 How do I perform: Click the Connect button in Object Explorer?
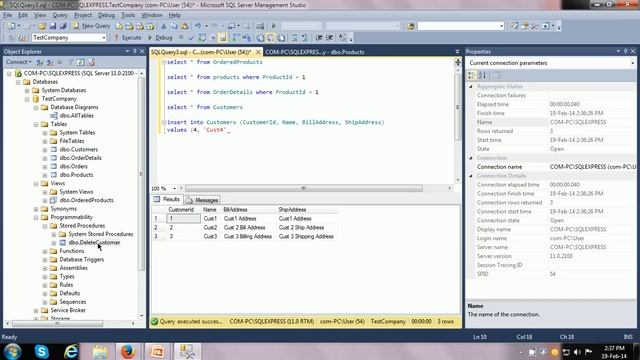(18, 62)
